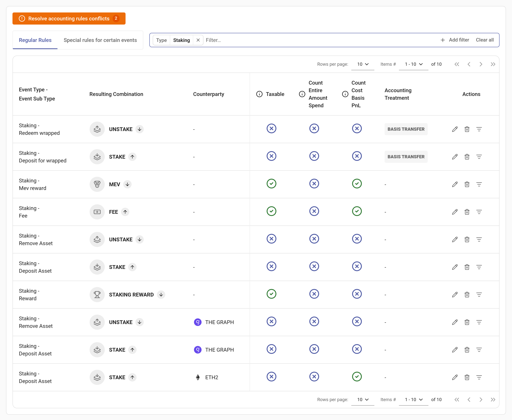The width and height of the screenshot is (512, 420).
Task: Delete the Staking Fee rule
Action: pos(467,212)
